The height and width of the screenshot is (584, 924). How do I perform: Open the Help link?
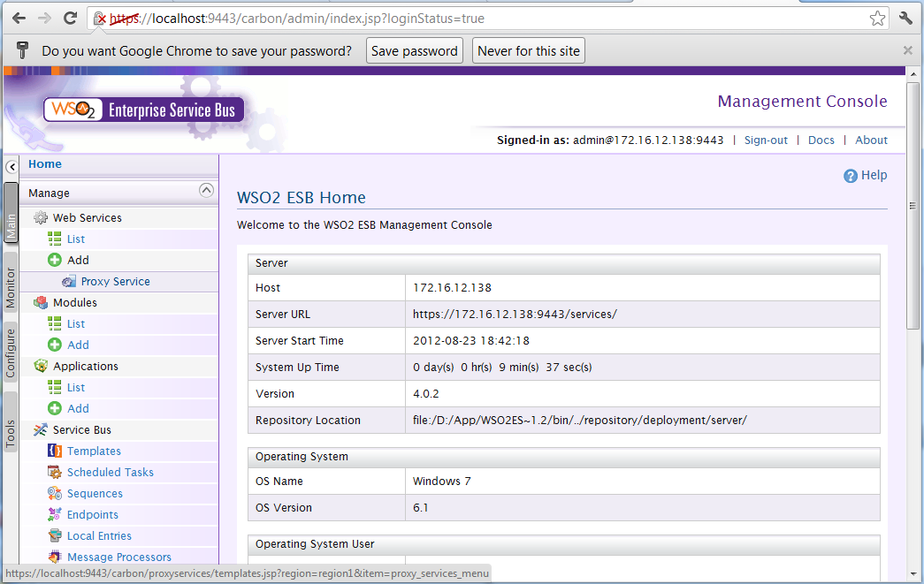point(874,175)
